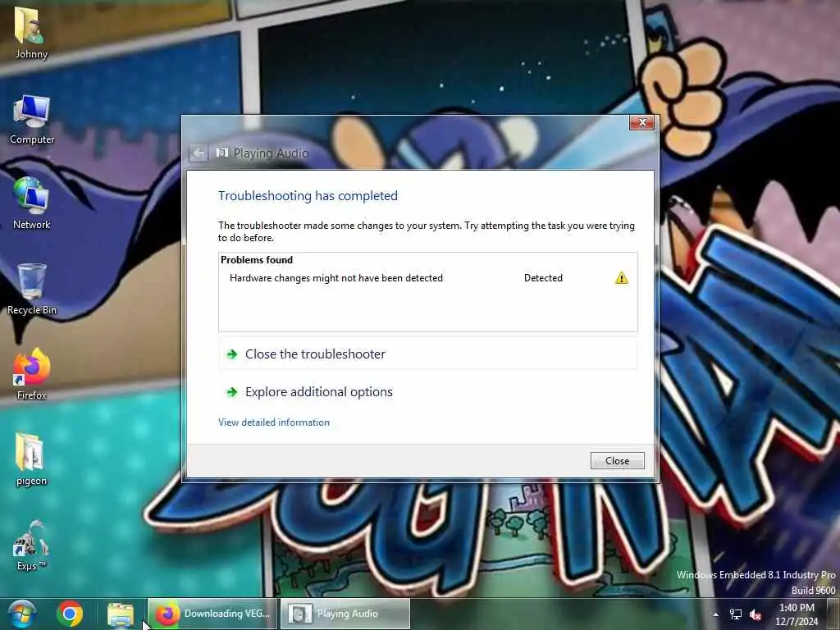Click green arrow beside Close the troubleshooter

232,354
